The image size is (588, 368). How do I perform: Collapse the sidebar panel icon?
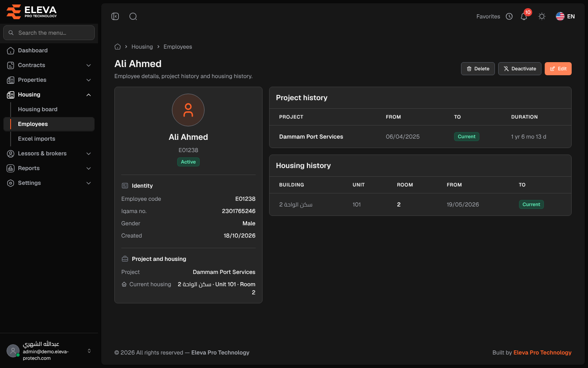[x=115, y=16]
